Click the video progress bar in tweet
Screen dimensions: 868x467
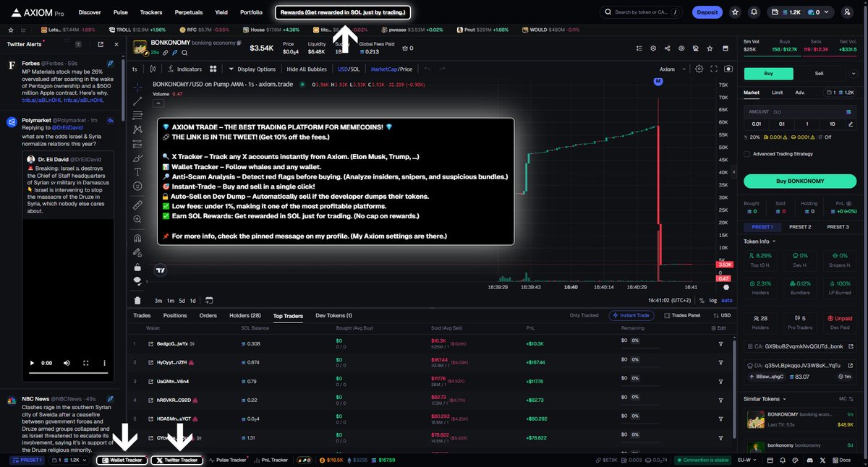click(x=68, y=373)
